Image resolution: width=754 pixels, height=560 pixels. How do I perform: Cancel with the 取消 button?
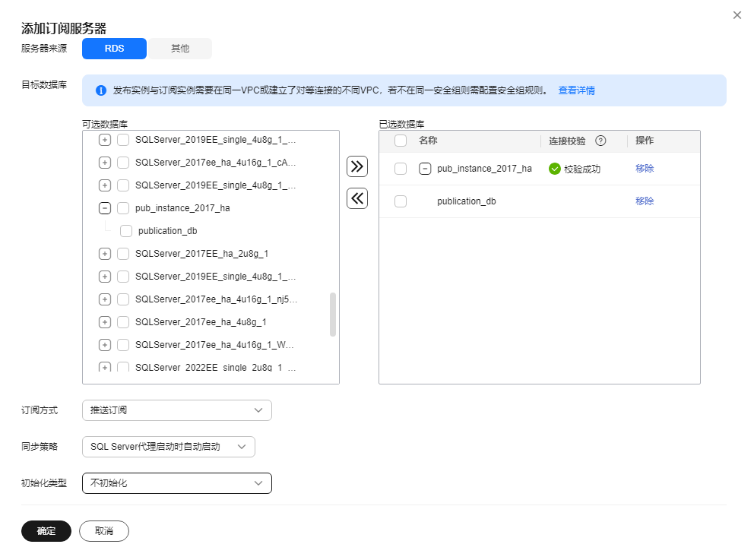[x=104, y=531]
